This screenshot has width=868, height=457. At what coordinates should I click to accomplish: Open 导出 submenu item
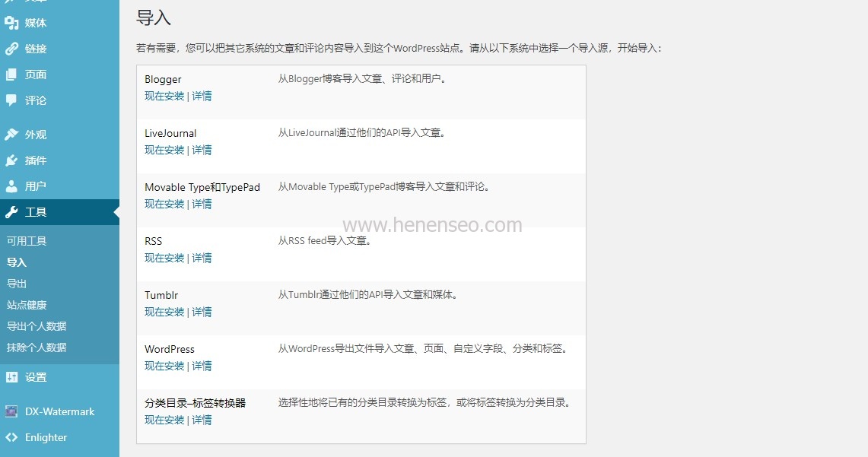pyautogui.click(x=17, y=284)
